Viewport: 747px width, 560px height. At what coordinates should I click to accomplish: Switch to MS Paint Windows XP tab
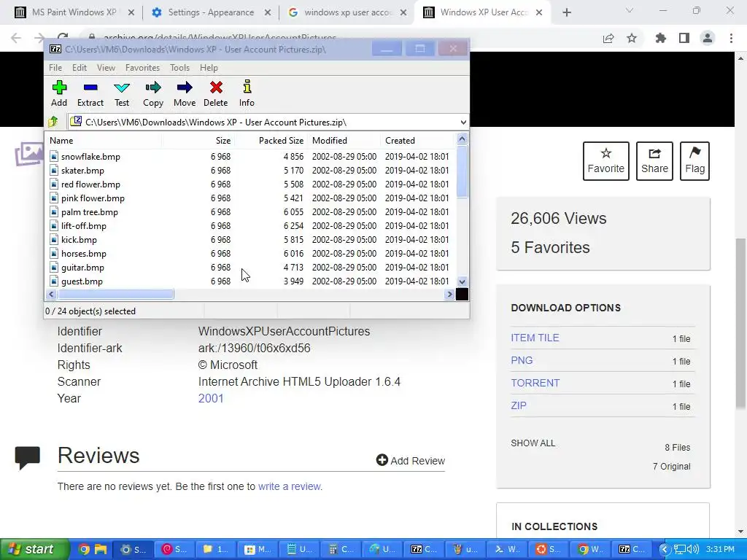tap(74, 12)
